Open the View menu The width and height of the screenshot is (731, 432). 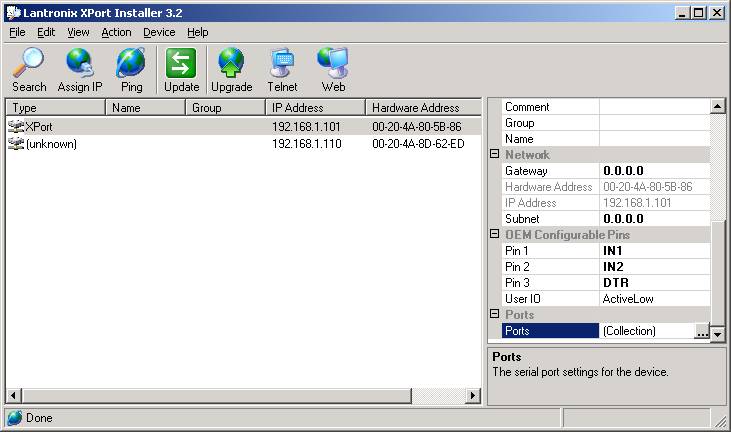78,32
